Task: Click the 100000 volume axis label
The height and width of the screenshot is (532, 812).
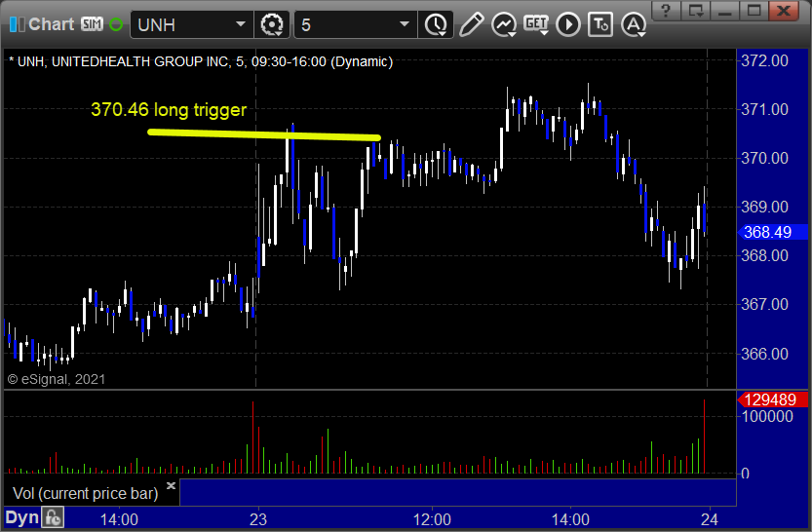Action: pos(767,416)
